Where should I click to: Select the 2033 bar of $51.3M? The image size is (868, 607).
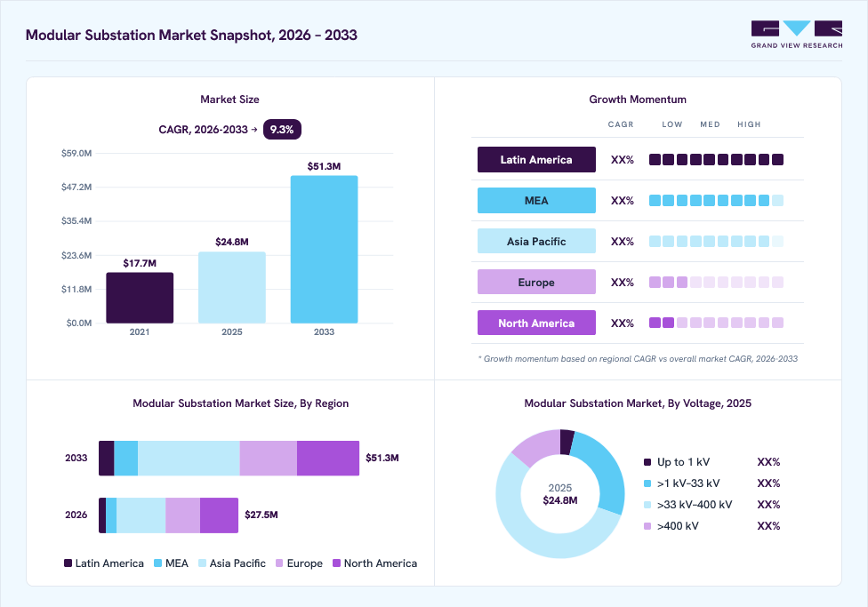coord(325,249)
